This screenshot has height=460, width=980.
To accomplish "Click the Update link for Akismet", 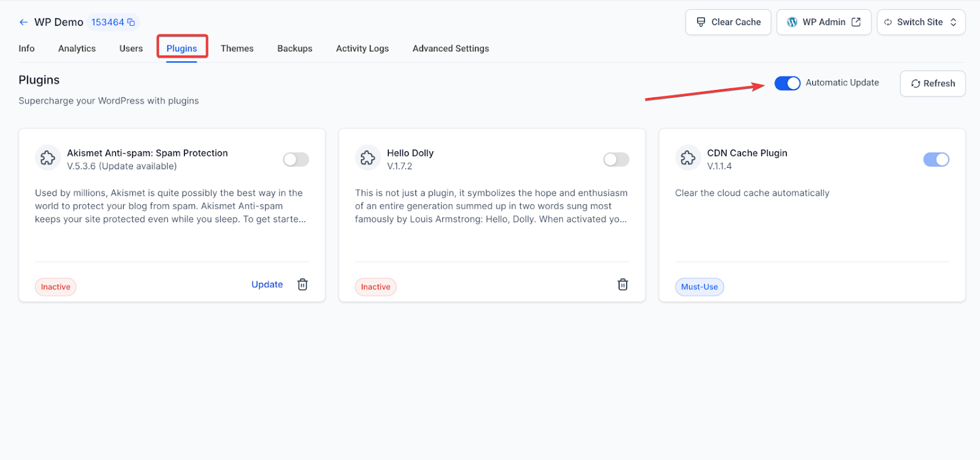I will [x=267, y=284].
